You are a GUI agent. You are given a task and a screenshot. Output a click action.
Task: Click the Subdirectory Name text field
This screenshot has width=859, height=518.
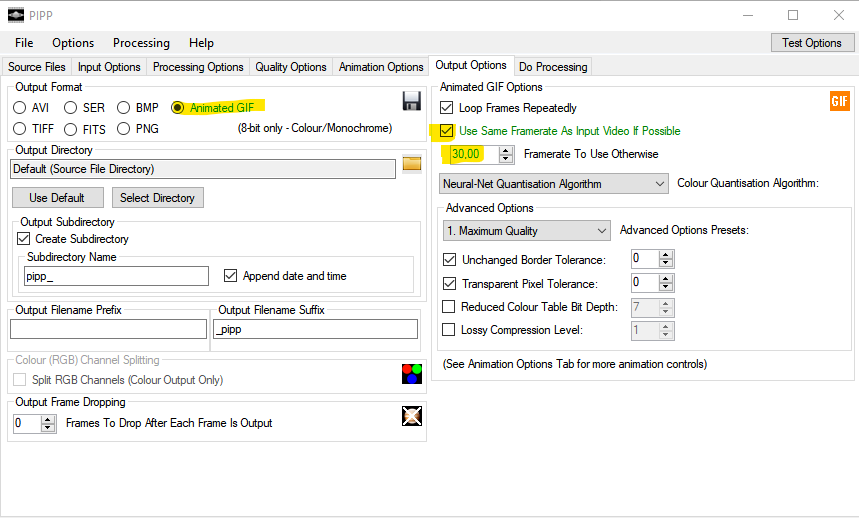tap(116, 276)
